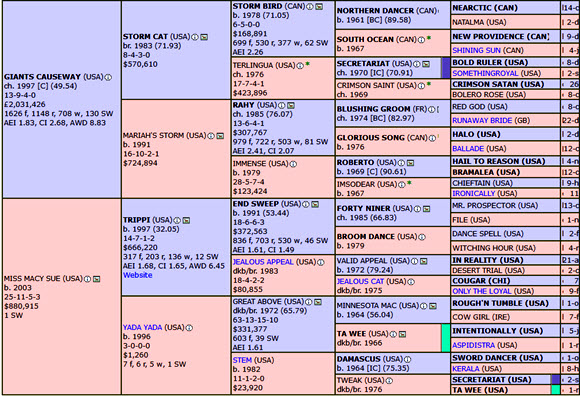This screenshot has width=580, height=396.
Task: Open photo icon beside Ta Wee
Action: point(402,334)
